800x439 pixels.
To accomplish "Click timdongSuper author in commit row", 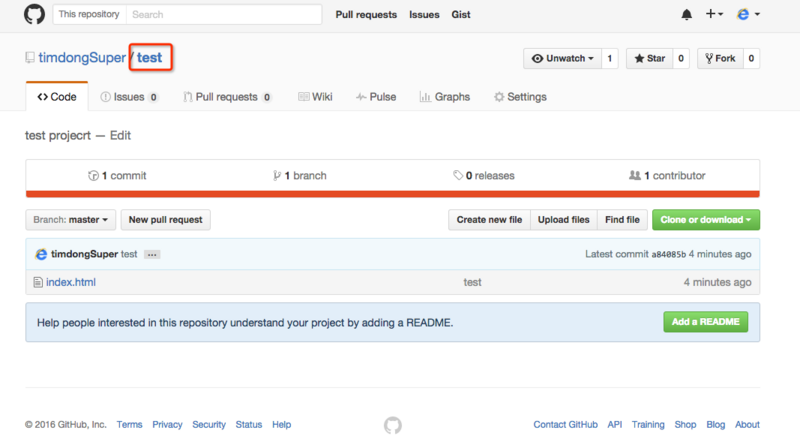I will click(x=84, y=254).
